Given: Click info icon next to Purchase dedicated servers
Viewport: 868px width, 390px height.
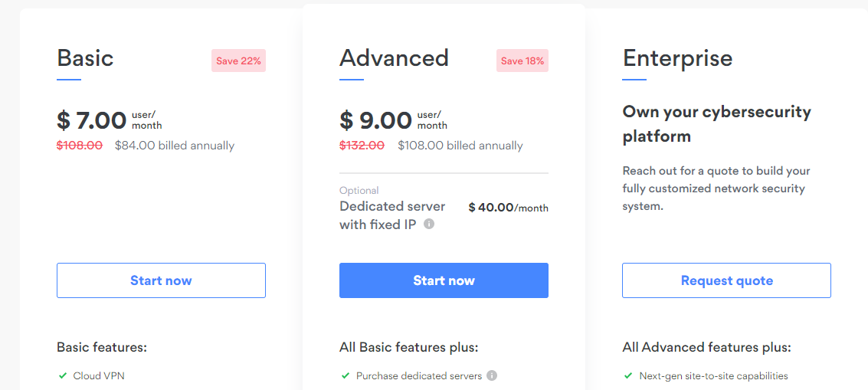Looking at the screenshot, I should click(492, 375).
